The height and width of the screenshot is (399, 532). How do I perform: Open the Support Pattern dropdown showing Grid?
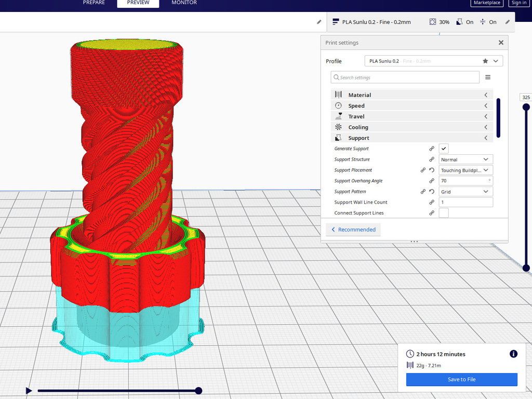465,191
